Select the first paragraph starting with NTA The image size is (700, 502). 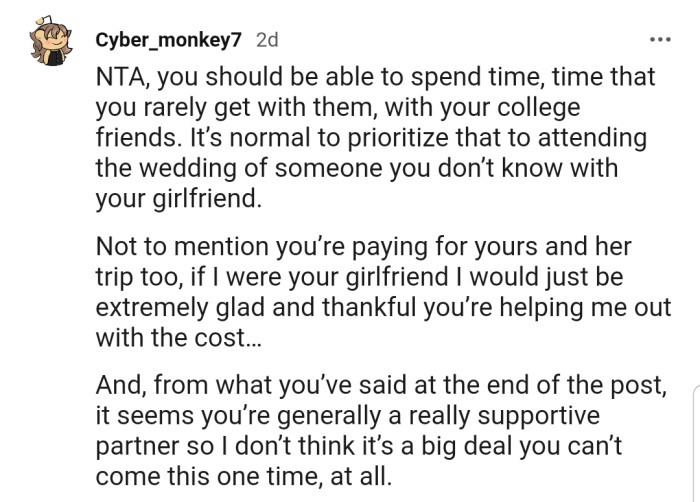(370, 137)
